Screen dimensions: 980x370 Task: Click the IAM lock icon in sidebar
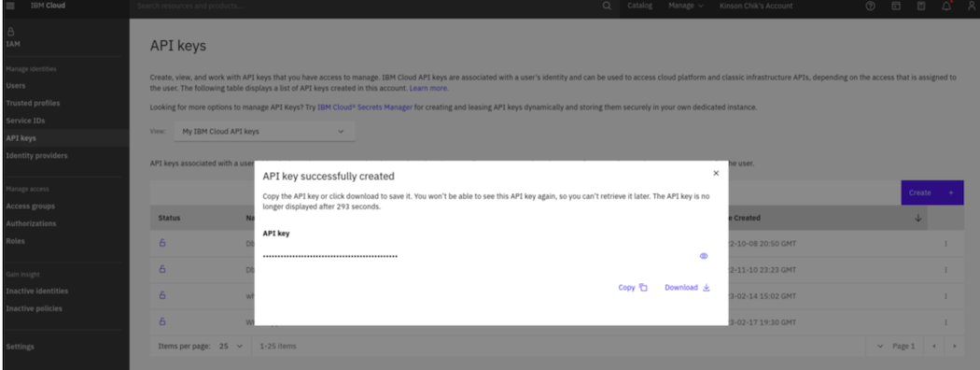(x=10, y=32)
